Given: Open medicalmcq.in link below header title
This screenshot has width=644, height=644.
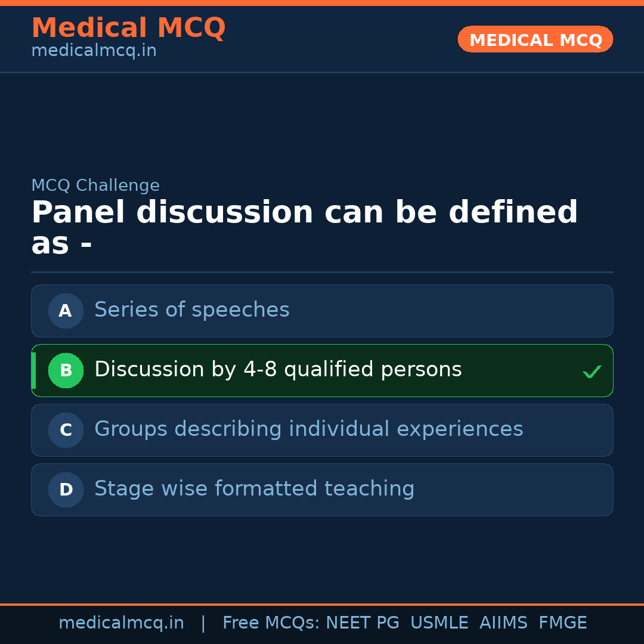Looking at the screenshot, I should (x=94, y=51).
